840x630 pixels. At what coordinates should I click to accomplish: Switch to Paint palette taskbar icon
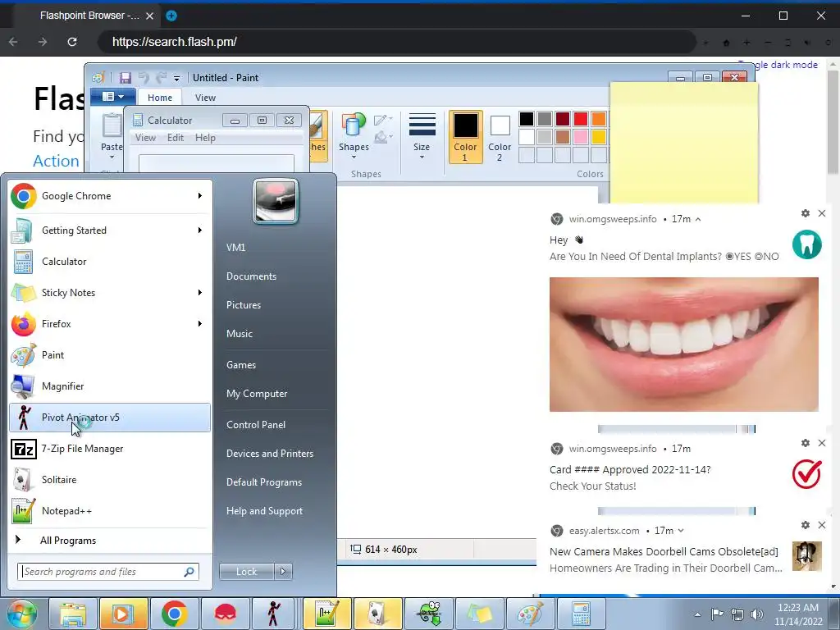pyautogui.click(x=531, y=614)
